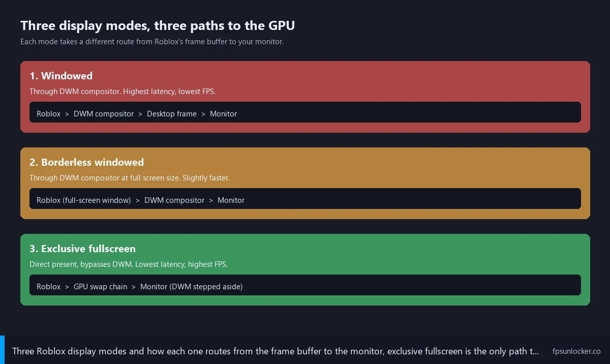This screenshot has height=364, width=610.
Task: Click the '2. Borderless windowed' card title
Action: 86,162
